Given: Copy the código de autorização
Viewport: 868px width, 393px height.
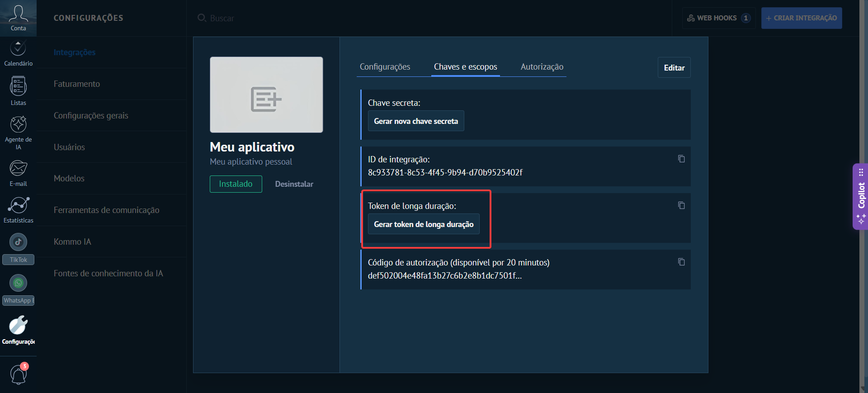Looking at the screenshot, I should [x=681, y=262].
